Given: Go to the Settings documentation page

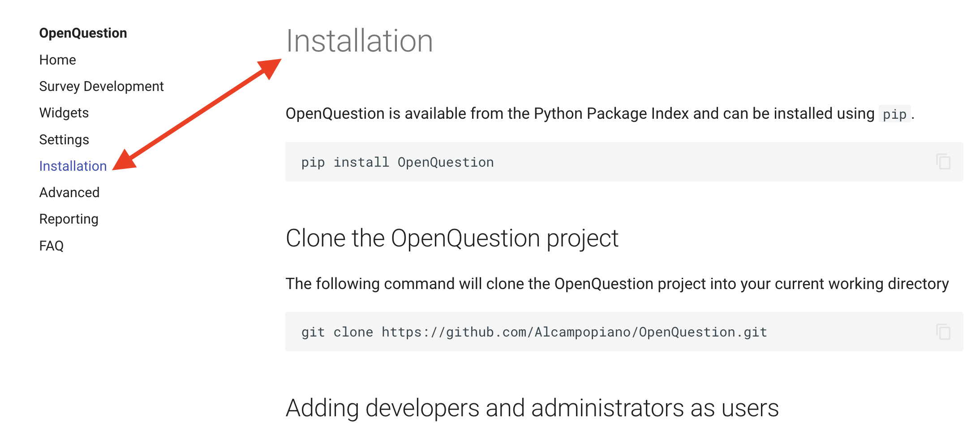Looking at the screenshot, I should coord(64,139).
